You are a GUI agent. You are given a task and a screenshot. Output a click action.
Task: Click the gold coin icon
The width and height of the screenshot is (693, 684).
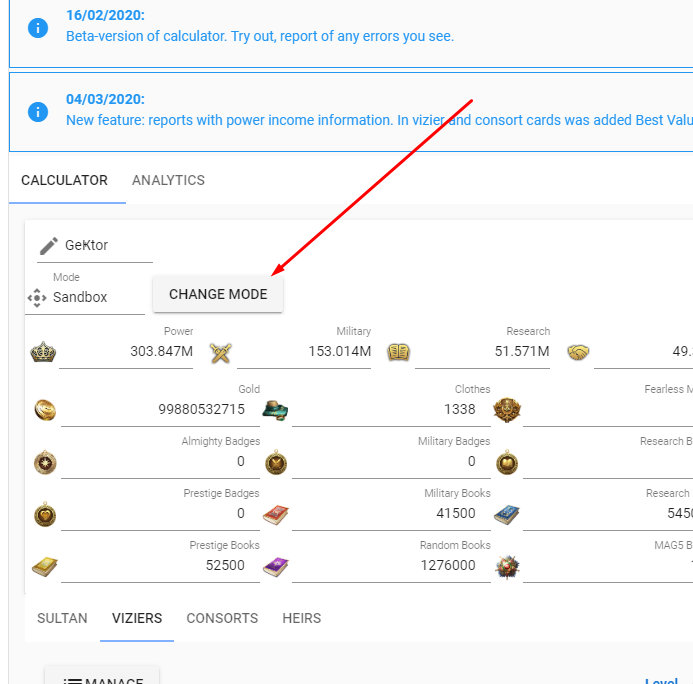pyautogui.click(x=45, y=410)
